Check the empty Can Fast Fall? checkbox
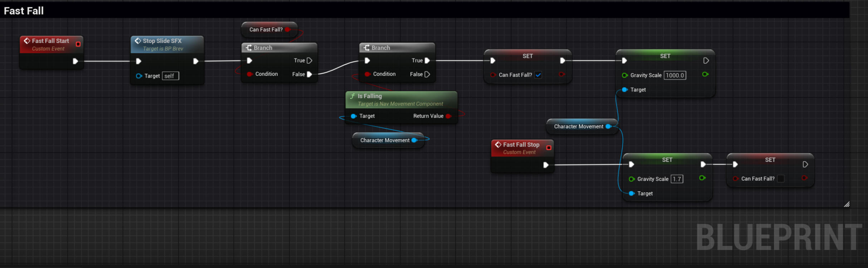The image size is (868, 268). pos(781,179)
